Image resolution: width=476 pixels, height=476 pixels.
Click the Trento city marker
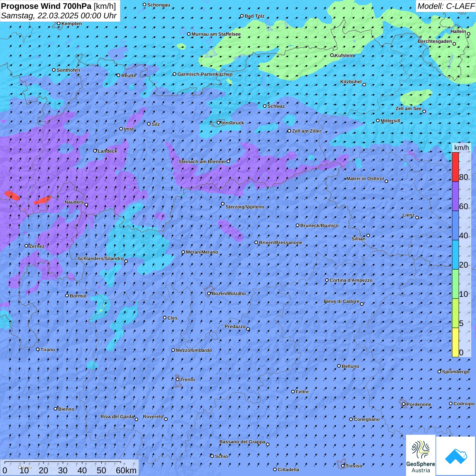[177, 379]
